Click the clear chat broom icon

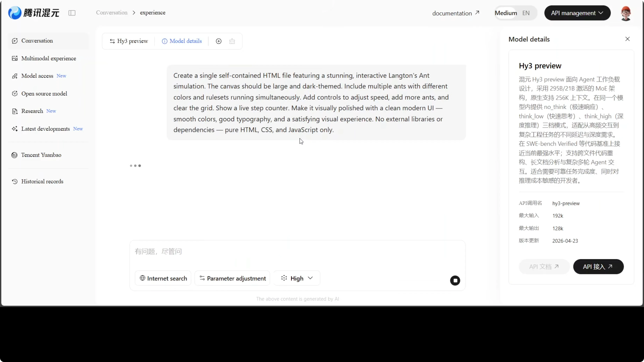pyautogui.click(x=232, y=41)
